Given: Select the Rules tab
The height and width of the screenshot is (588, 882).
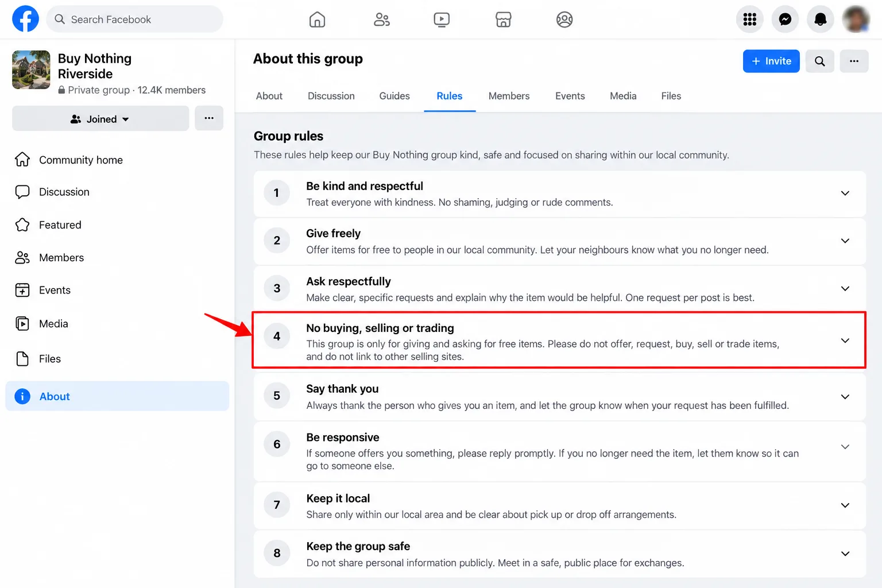Looking at the screenshot, I should point(450,96).
